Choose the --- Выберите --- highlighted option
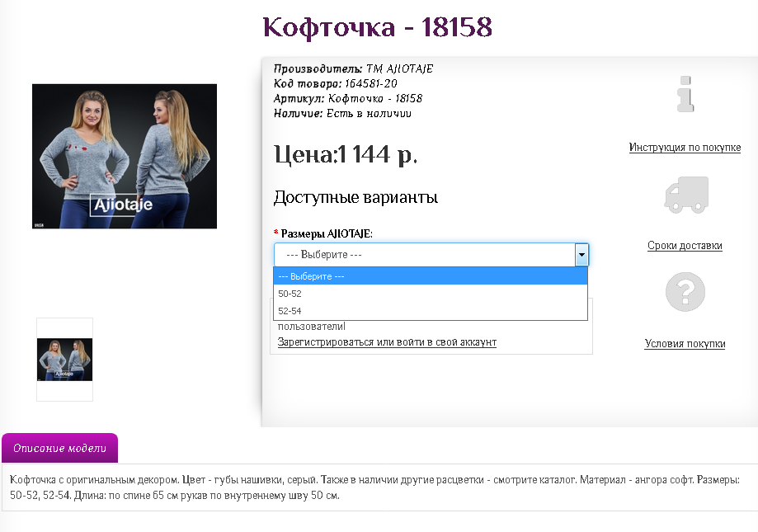 [431, 276]
